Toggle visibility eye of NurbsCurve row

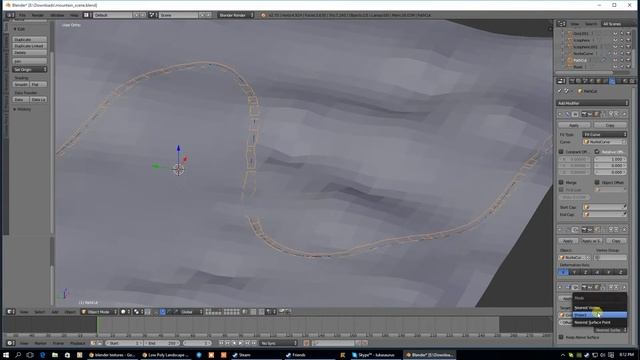(x=615, y=53)
